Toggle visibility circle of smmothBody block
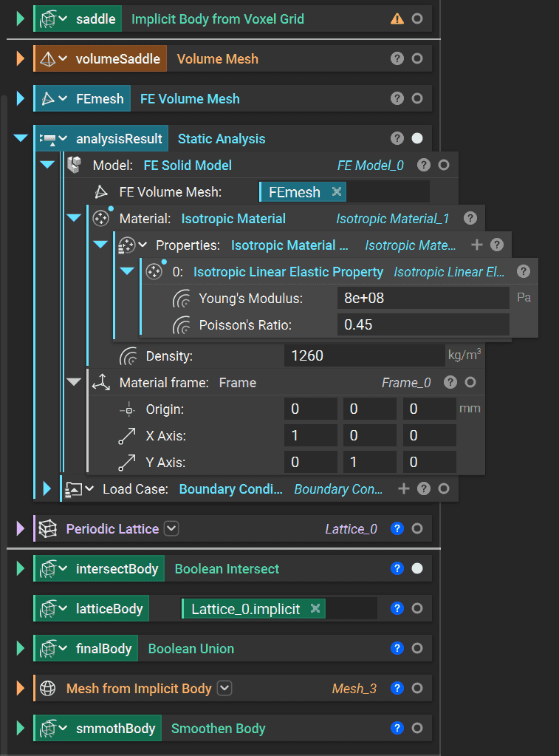559x756 pixels. tap(417, 729)
